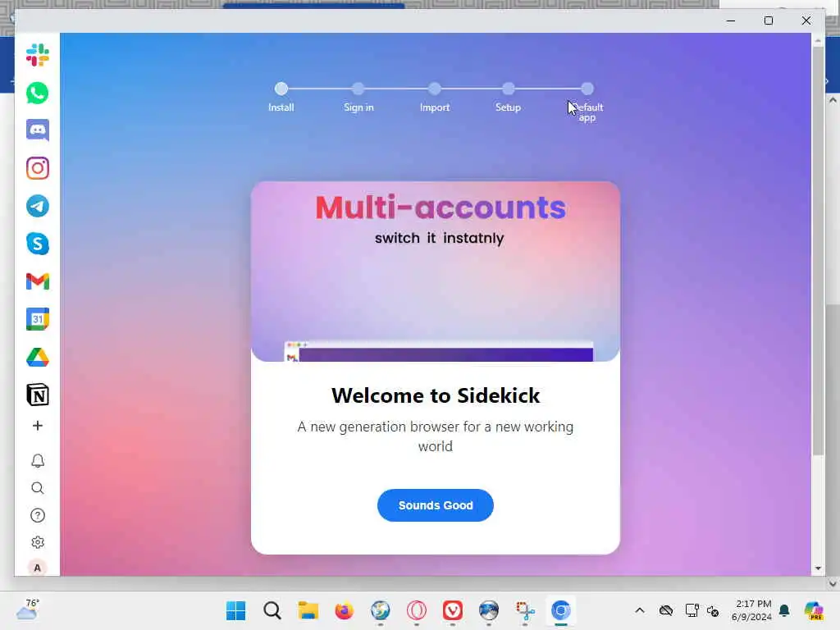Open Snipping Tool from taskbar

pos(525,610)
